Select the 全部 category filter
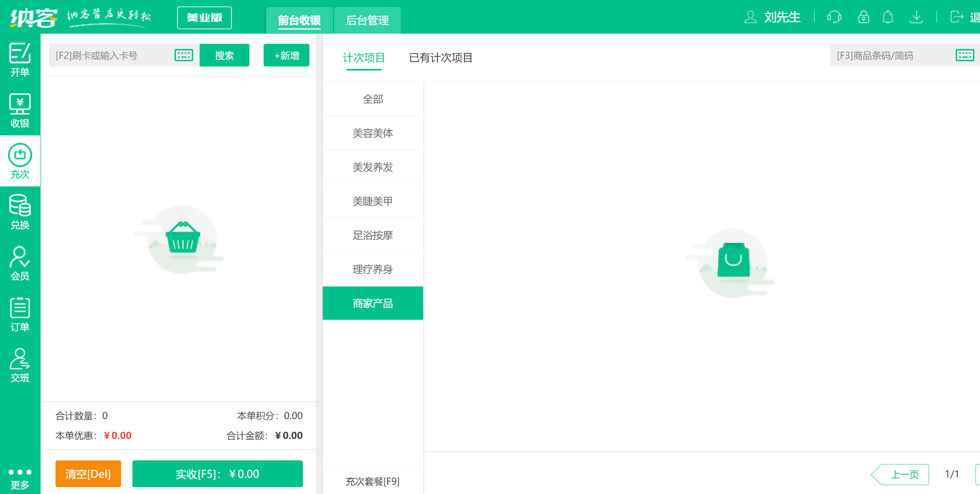This screenshot has height=494, width=980. click(373, 98)
